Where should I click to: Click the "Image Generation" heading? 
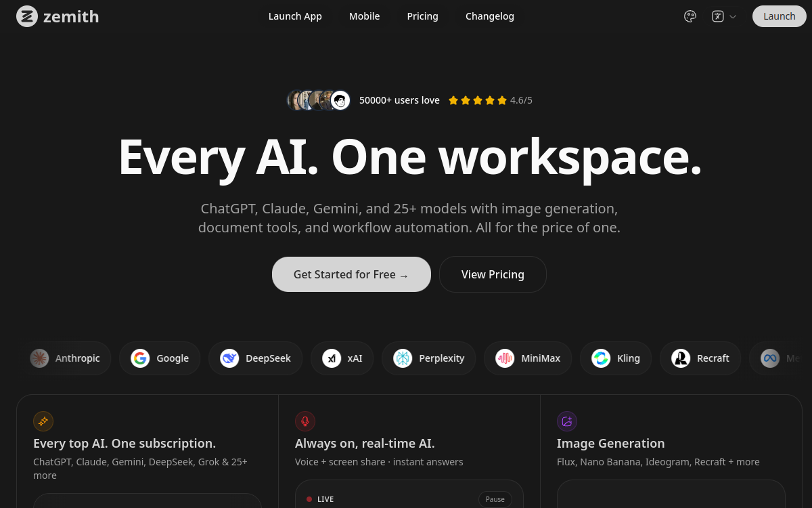pos(610,444)
